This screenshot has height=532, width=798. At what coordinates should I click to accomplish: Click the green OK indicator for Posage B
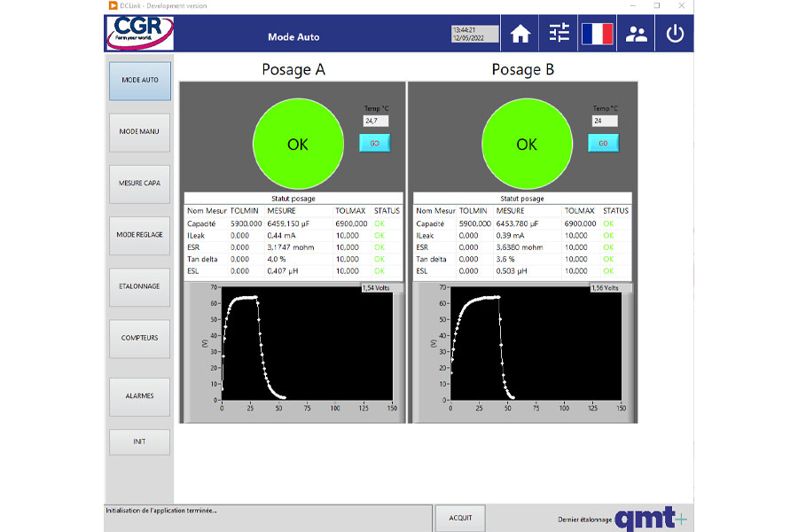pos(527,144)
